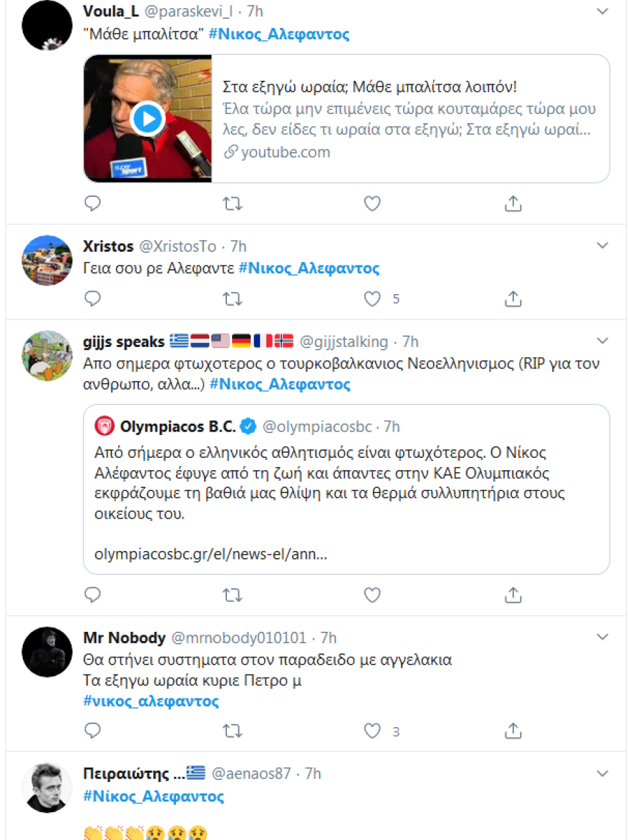Retweet the Mr Nobody tweet
Viewport: 630px width, 840px height.
[x=232, y=731]
